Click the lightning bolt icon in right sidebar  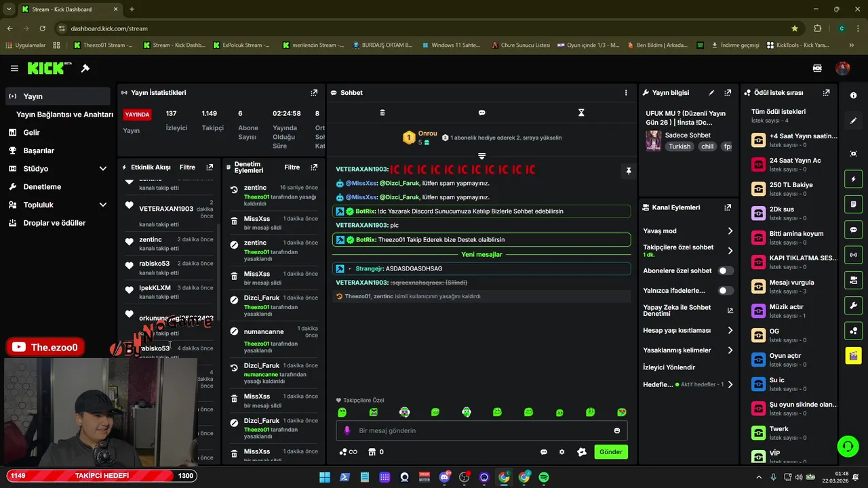point(853,179)
